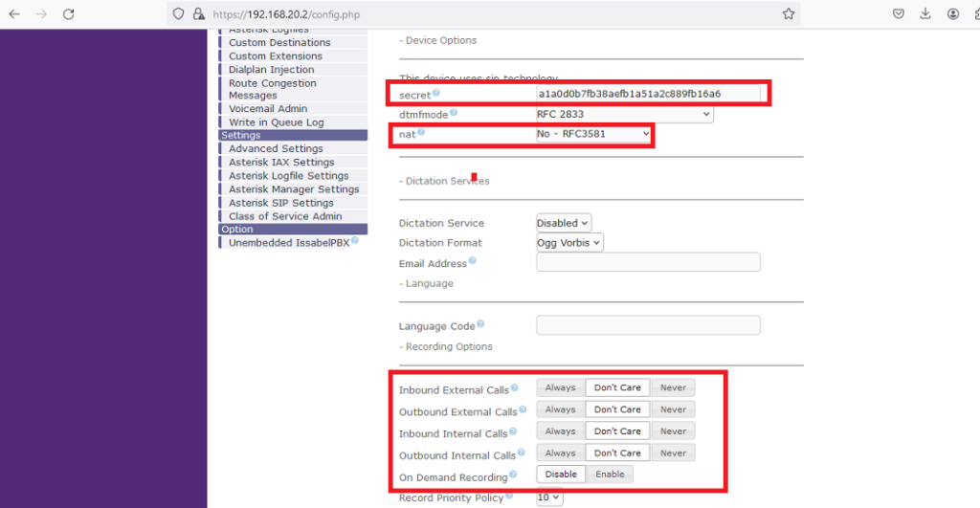Click the help icon next to nat
Viewport: 980px width, 508px height.
pos(421,132)
